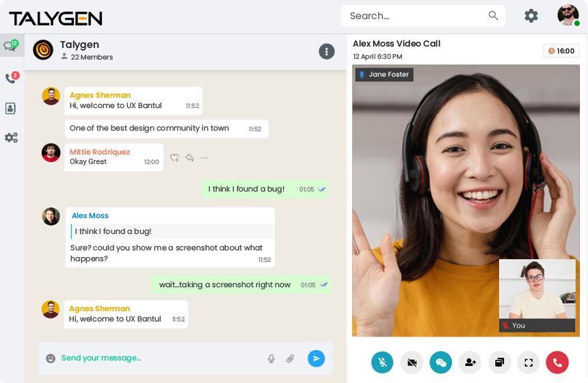Click the Talygen logo in header
The width and height of the screenshot is (588, 383).
coord(55,18)
